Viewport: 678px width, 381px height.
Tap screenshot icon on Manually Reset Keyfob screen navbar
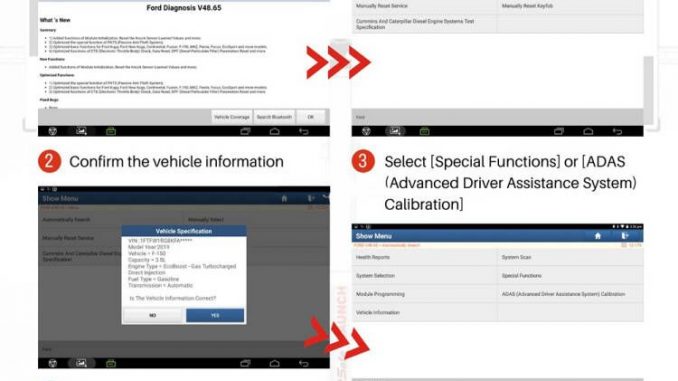(x=395, y=131)
